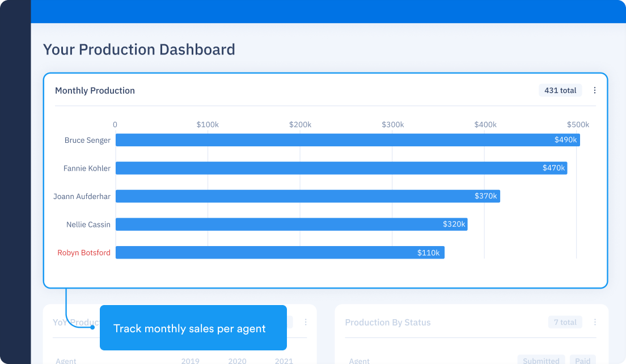This screenshot has width=626, height=364.
Task: Click the red Robyn Botsford agent name
Action: click(x=84, y=253)
